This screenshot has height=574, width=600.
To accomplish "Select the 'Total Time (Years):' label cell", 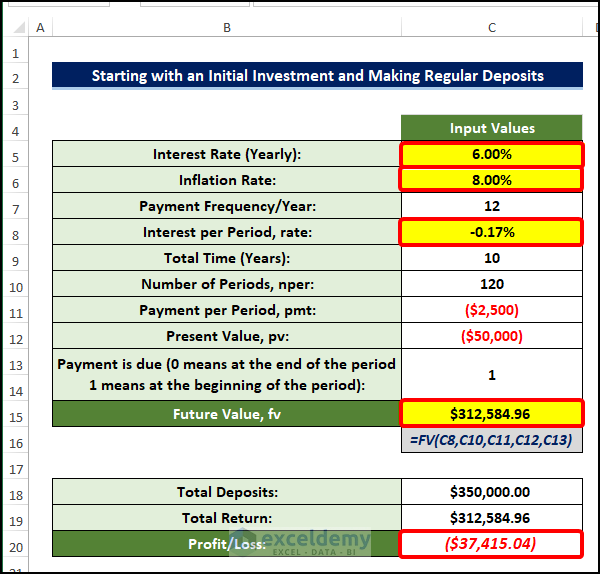I will tap(227, 258).
